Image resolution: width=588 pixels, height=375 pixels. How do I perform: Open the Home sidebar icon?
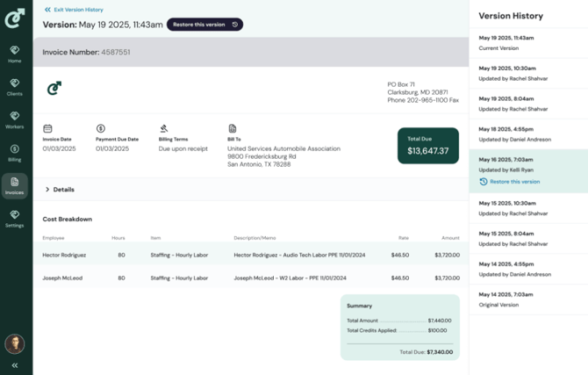[x=15, y=54]
